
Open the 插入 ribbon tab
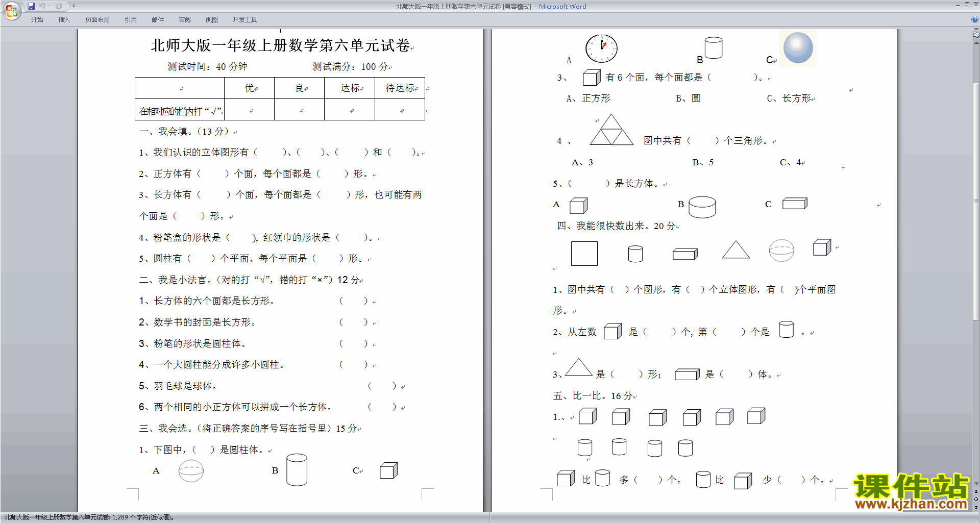[64, 20]
